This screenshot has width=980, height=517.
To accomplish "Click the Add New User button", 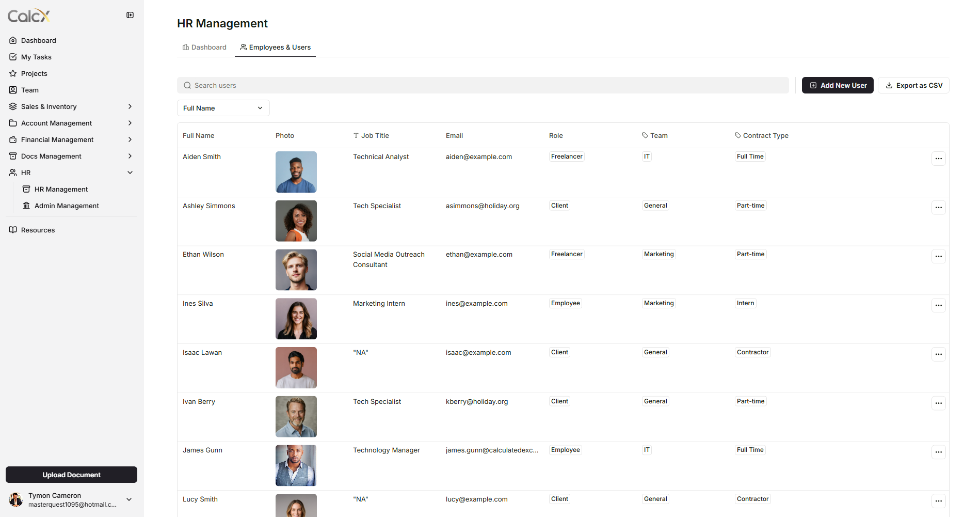I will [837, 85].
